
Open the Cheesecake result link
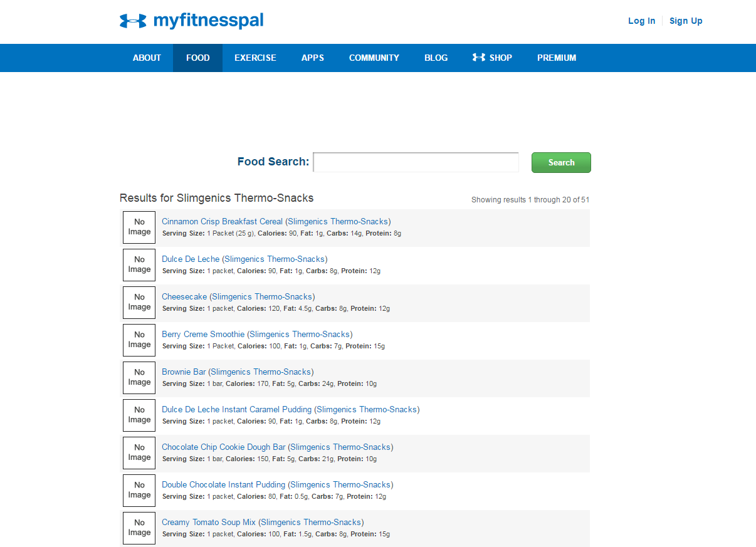[238, 296]
